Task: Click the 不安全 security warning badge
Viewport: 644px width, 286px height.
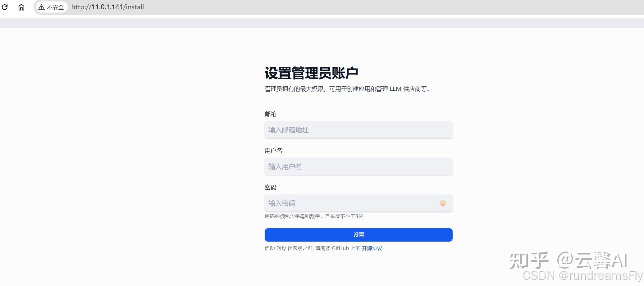Action: (51, 7)
